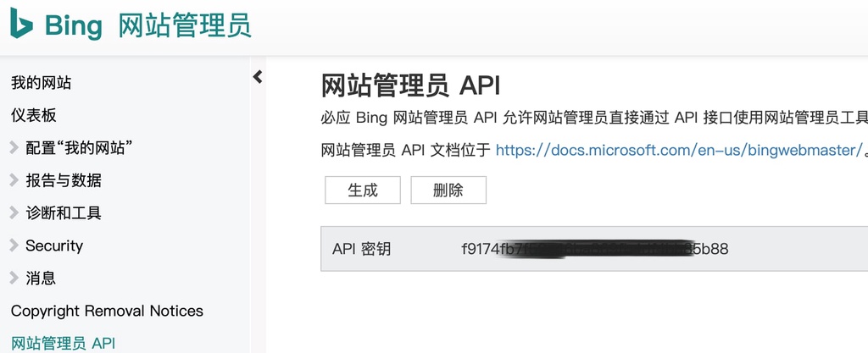
Task: Expand the 消息 section
Action: point(14,278)
